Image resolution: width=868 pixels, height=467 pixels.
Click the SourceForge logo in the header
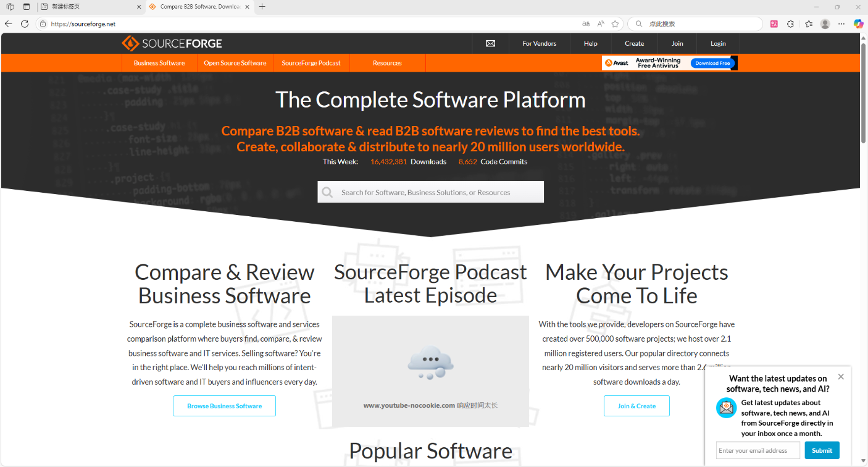(x=172, y=43)
